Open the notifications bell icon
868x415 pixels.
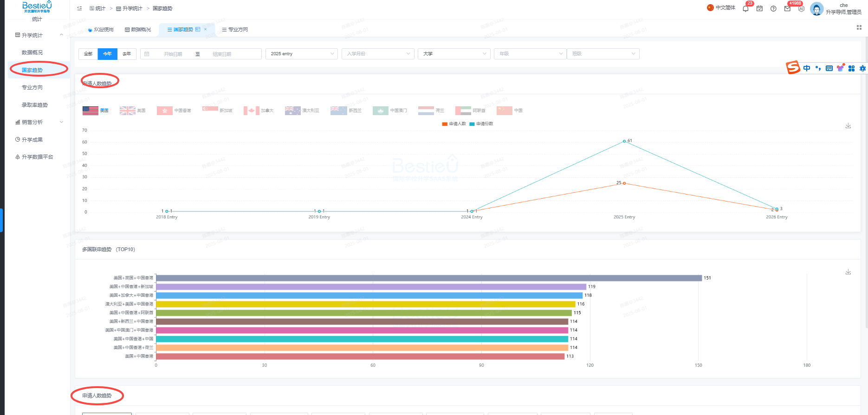[745, 9]
